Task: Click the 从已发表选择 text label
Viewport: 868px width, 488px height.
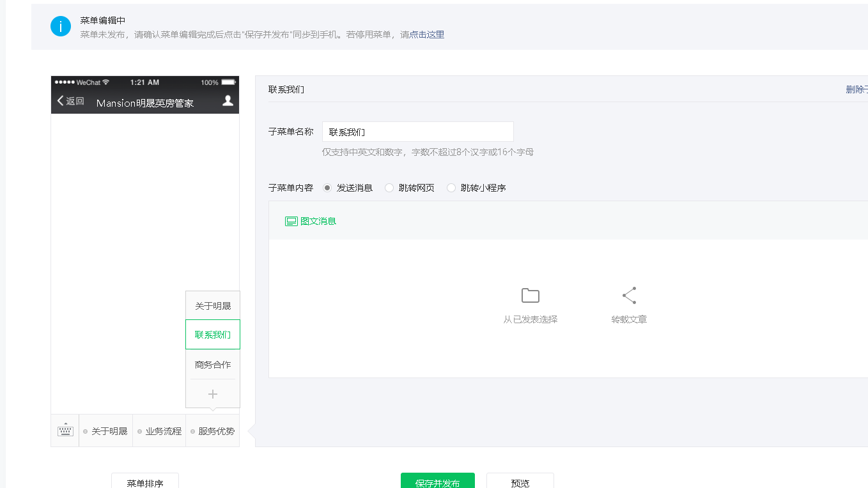Action: click(531, 319)
